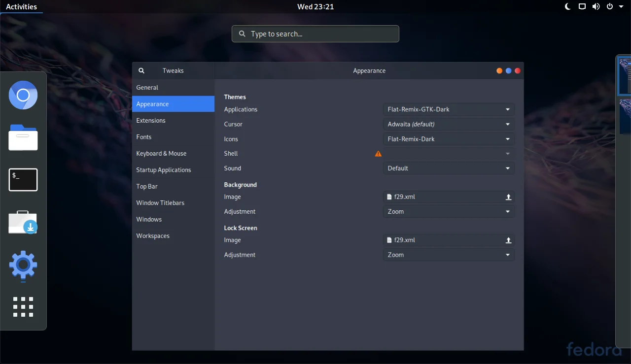
Task: Open the volume indicator in the top bar
Action: 596,6
